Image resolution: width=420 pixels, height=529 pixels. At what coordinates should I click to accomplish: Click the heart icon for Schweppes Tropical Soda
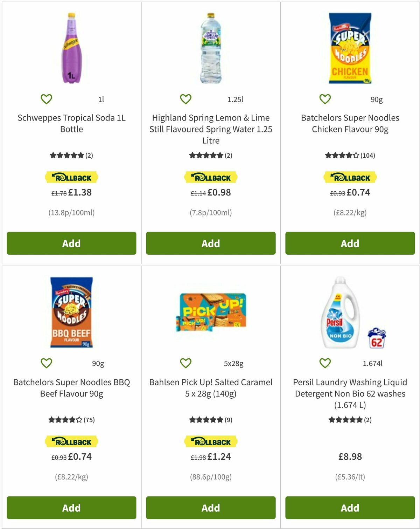pos(47,98)
